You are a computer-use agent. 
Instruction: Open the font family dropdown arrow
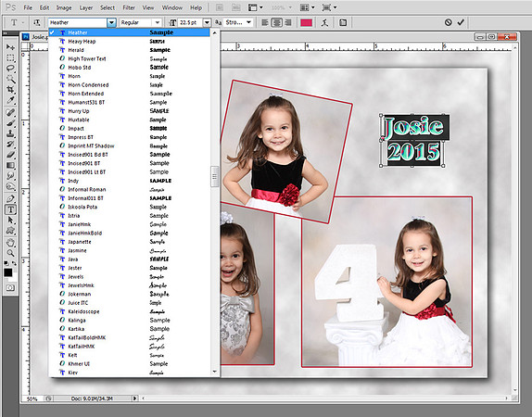[x=111, y=22]
